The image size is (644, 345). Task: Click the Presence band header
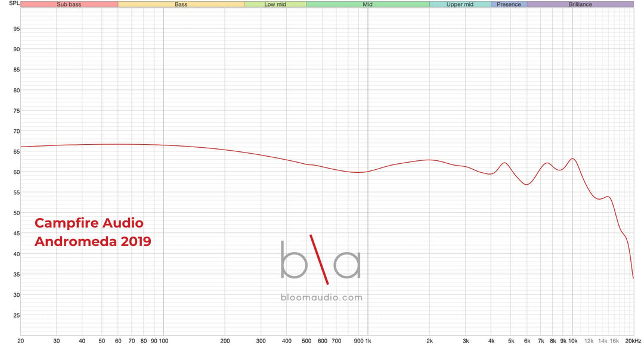[509, 5]
